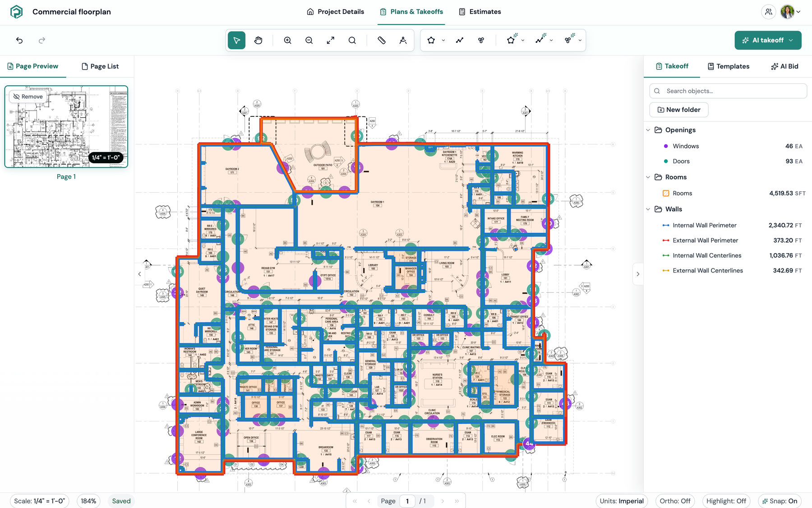812x508 pixels.
Task: Click the search magnifier toolbar icon
Action: click(352, 40)
